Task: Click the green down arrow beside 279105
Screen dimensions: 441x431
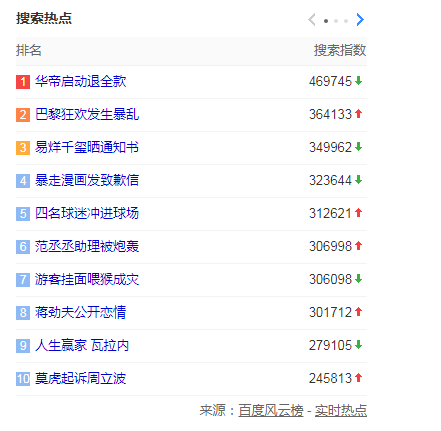Action: (358, 344)
